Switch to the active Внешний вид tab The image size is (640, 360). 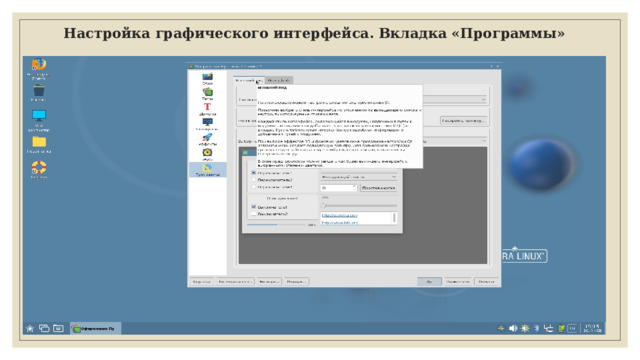click(x=249, y=80)
